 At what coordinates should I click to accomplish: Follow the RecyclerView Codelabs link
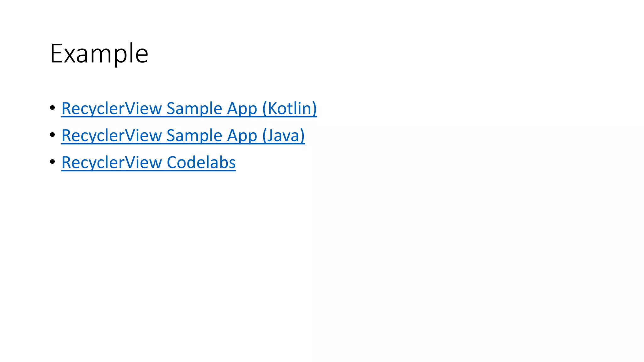[x=148, y=162]
